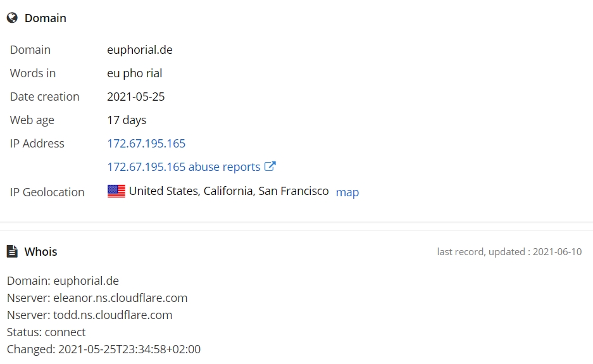Click the San Francisco geolocation text
Image resolution: width=593 pixels, height=364 pixels.
click(294, 191)
